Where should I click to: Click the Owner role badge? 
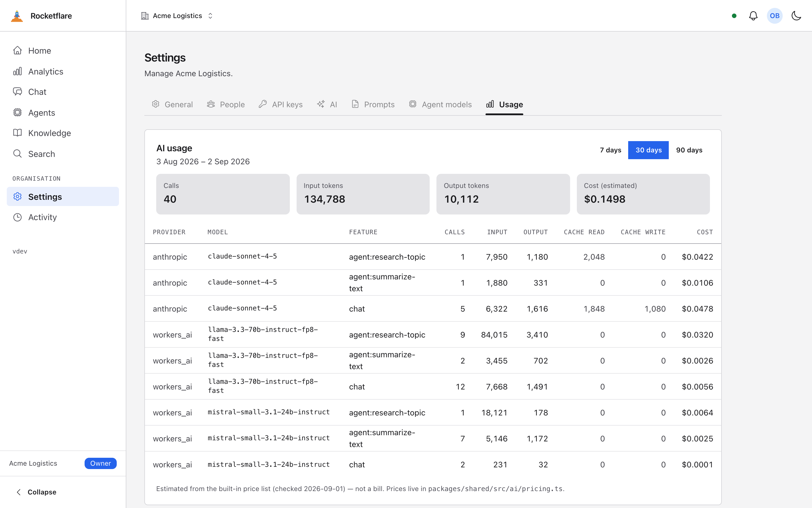click(100, 463)
